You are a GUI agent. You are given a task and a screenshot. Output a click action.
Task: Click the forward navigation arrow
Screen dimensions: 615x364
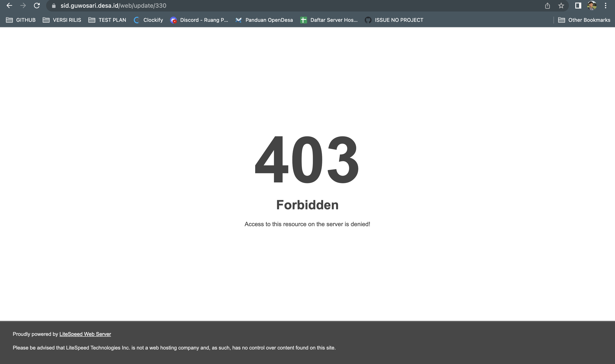23,6
